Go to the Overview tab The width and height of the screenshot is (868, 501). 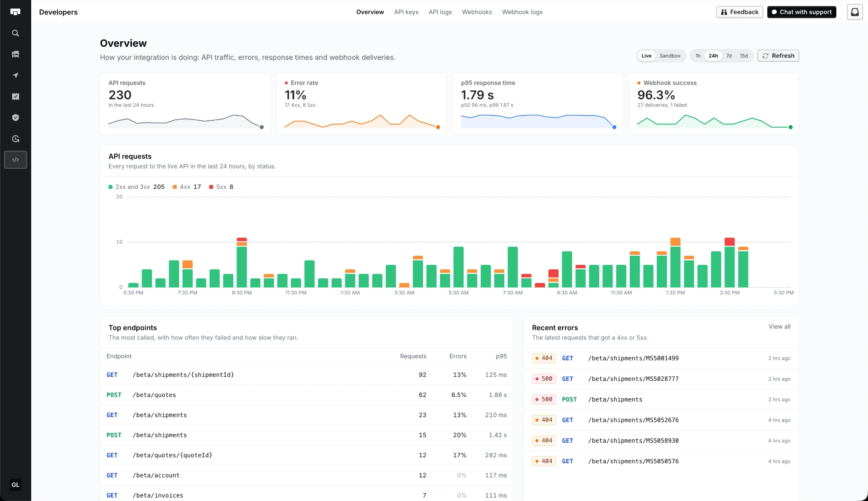(x=370, y=12)
